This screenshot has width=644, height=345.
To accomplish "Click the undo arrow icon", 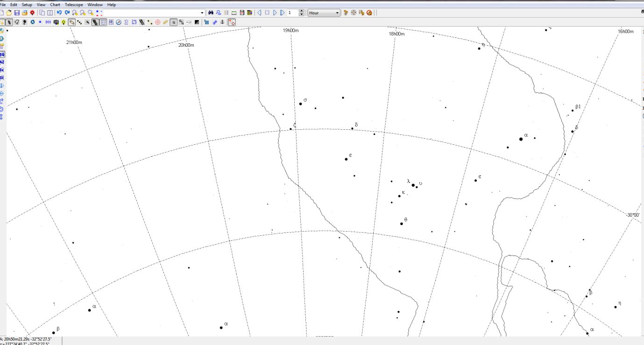I will coord(59,13).
